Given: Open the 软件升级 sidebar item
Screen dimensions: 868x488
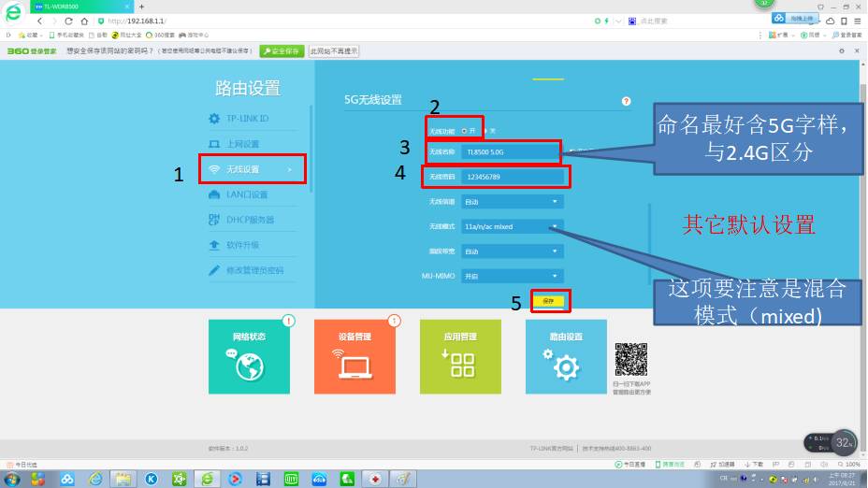Looking at the screenshot, I should pyautogui.click(x=242, y=245).
